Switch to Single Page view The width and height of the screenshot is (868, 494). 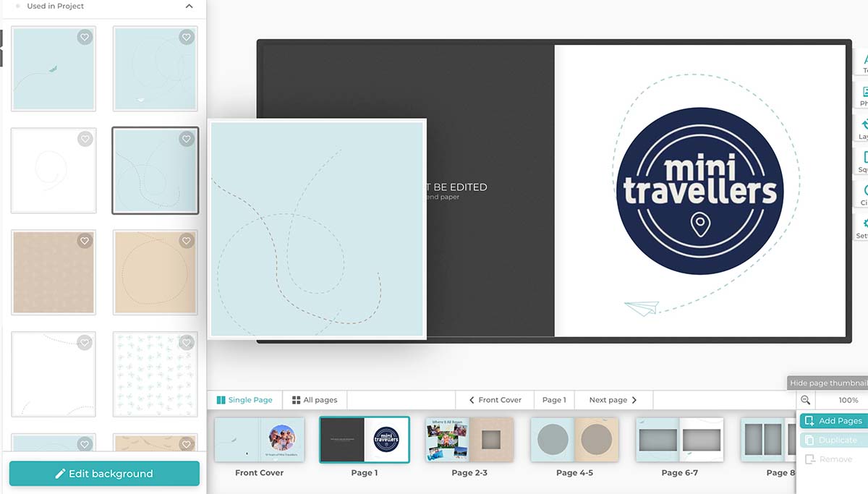coord(244,400)
